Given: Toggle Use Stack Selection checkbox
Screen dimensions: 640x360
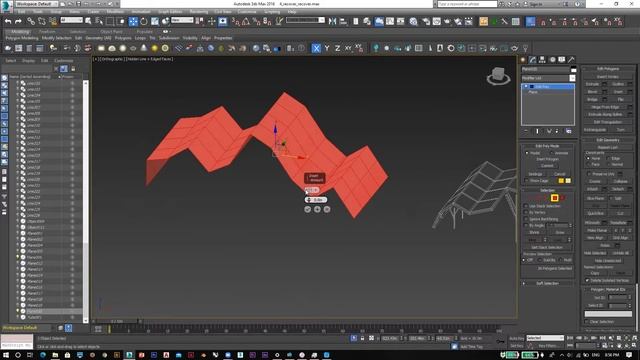Looking at the screenshot, I should (527, 206).
